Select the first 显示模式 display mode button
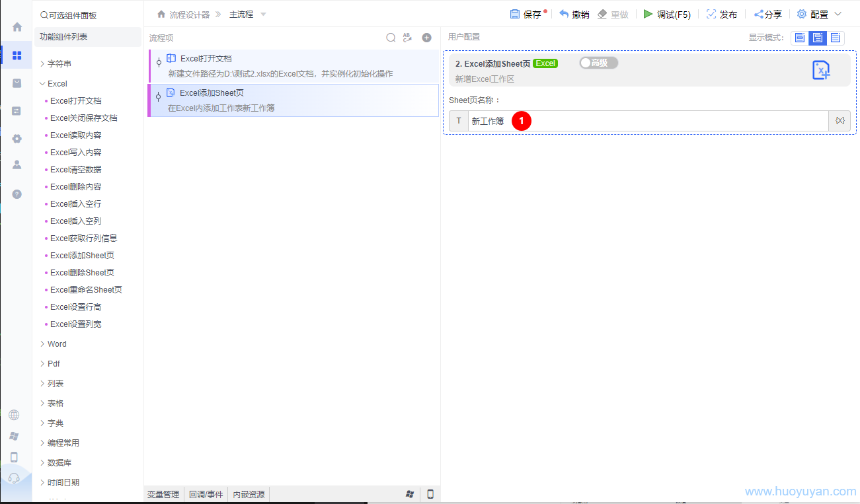860x504 pixels. pyautogui.click(x=800, y=38)
